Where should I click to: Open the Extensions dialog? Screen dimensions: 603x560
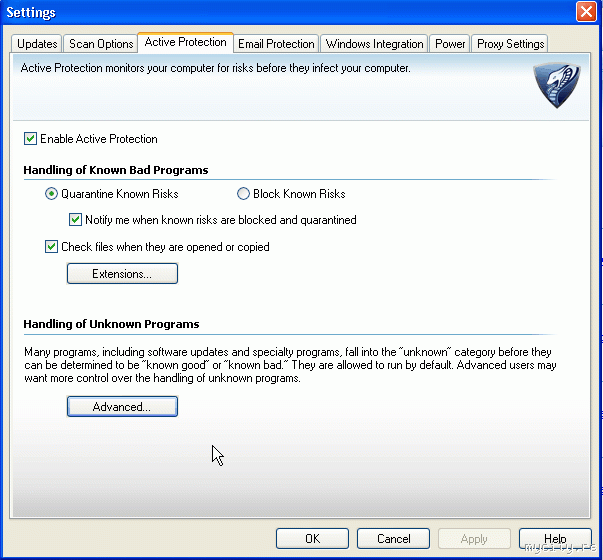click(122, 274)
